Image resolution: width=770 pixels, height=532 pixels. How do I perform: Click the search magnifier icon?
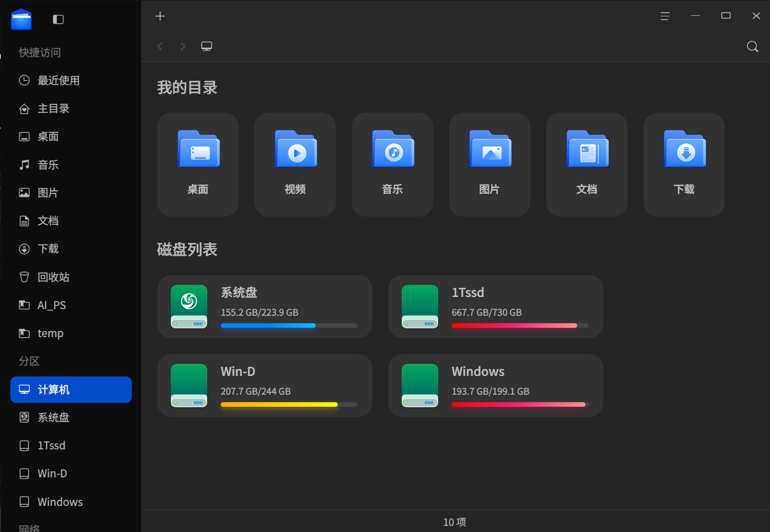point(752,47)
